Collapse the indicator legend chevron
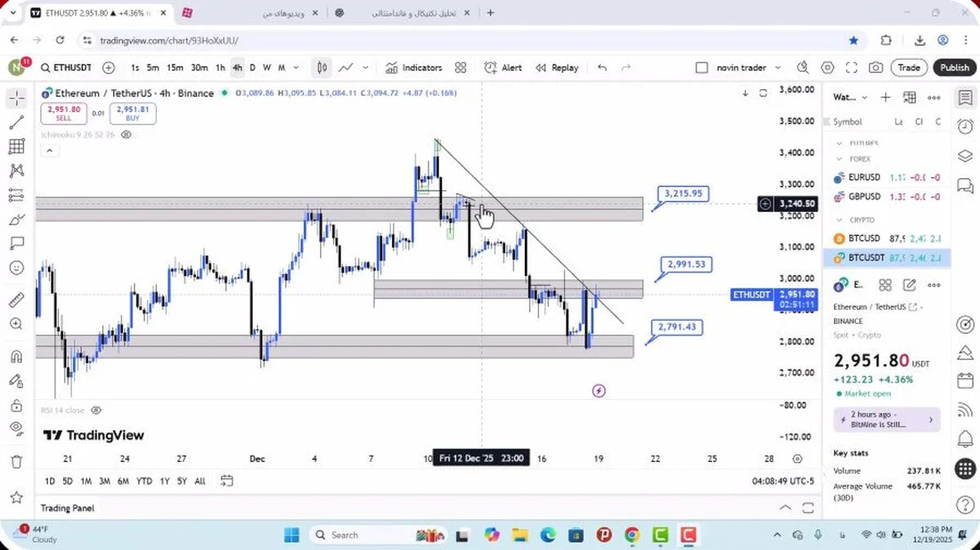The height and width of the screenshot is (550, 980). coord(49,150)
